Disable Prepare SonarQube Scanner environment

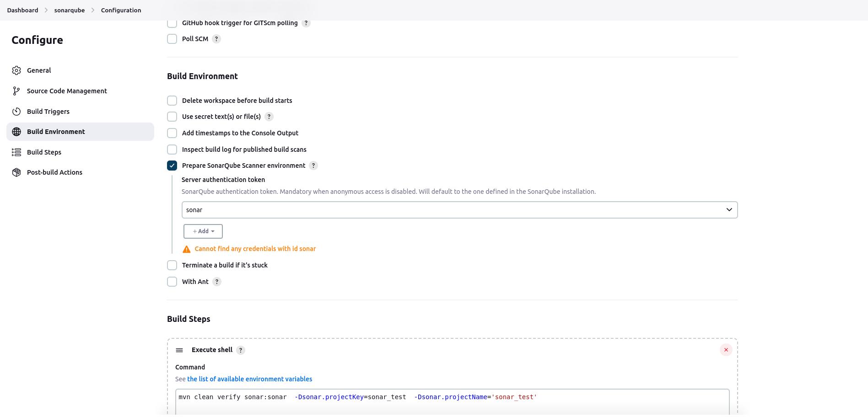pyautogui.click(x=172, y=166)
